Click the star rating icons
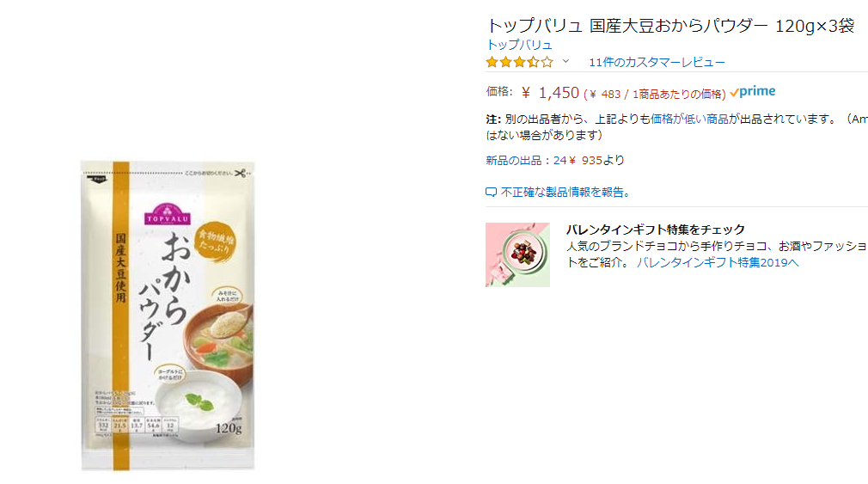868x484 pixels. [519, 62]
